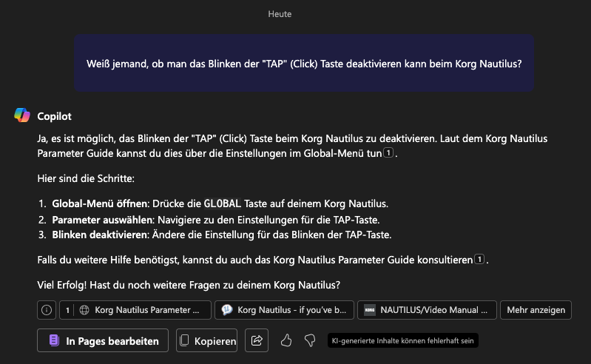The height and width of the screenshot is (364, 591).
Task: Click the Copilot logo icon
Action: point(22,115)
